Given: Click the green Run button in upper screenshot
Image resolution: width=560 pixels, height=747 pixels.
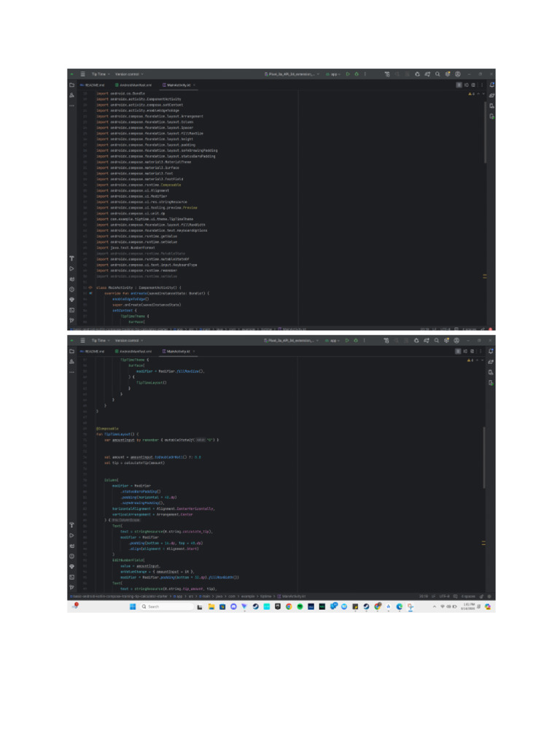Looking at the screenshot, I should [x=348, y=74].
